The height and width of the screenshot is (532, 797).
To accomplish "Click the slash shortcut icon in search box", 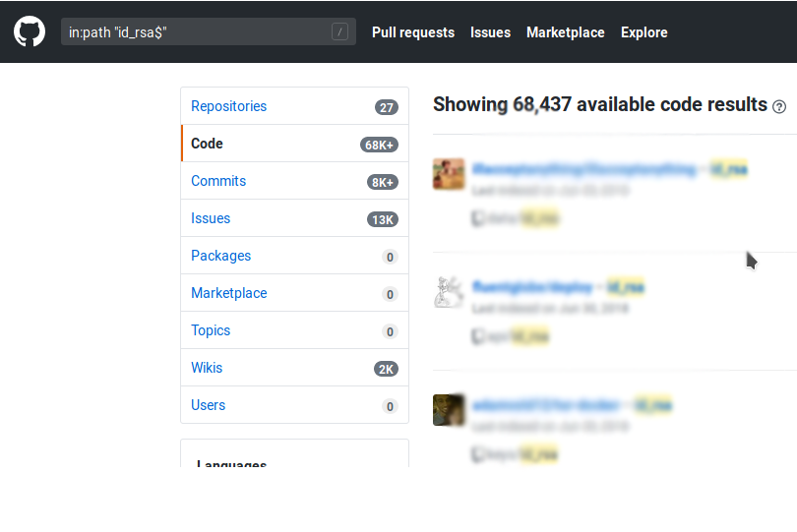I will 340,31.
